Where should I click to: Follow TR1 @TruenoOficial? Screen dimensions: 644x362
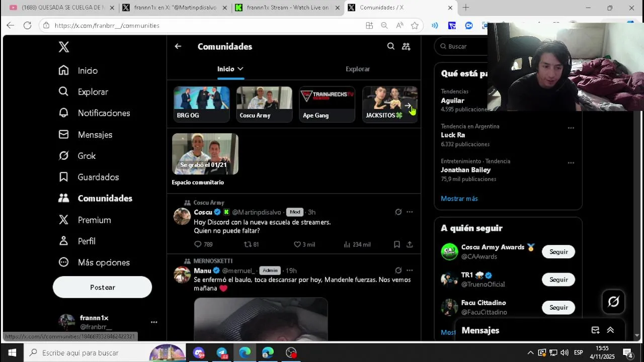558,280
